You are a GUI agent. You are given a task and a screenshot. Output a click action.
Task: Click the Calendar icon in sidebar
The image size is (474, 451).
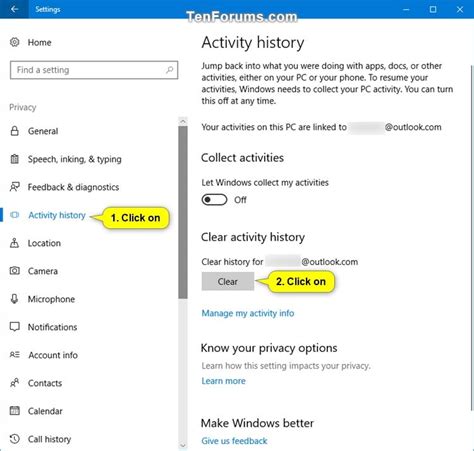click(15, 410)
